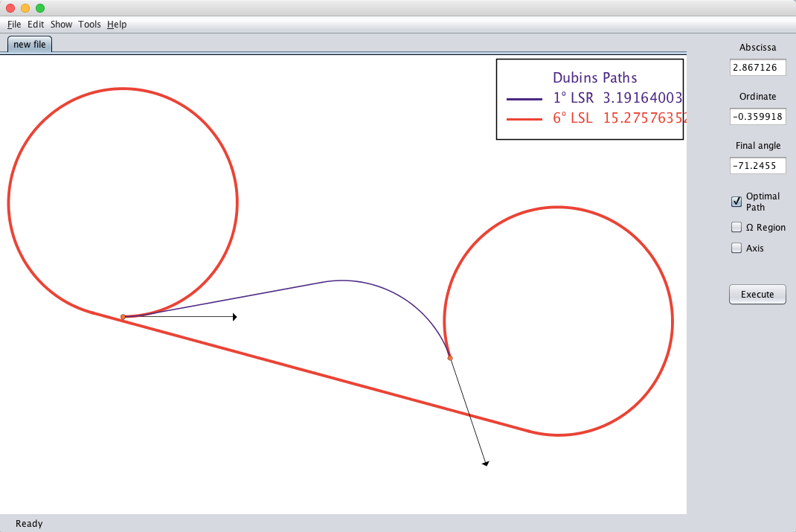Click the Abscissa input field
Screen dimensions: 796x532
[x=757, y=68]
